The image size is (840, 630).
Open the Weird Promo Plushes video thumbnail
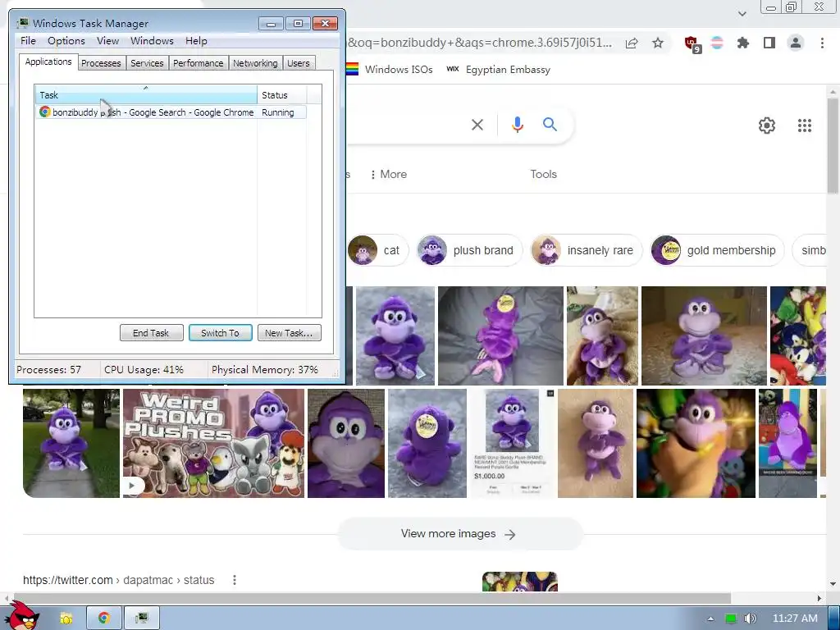pos(213,443)
